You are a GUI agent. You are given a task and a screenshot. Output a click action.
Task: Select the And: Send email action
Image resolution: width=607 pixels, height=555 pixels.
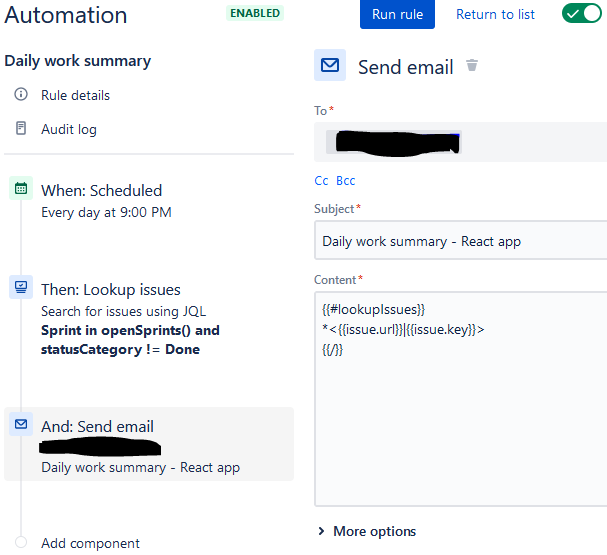click(149, 444)
